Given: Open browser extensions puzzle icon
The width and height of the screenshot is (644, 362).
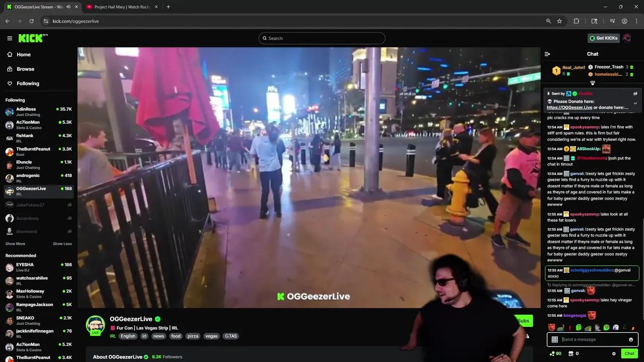Looking at the screenshot, I should 577,21.
